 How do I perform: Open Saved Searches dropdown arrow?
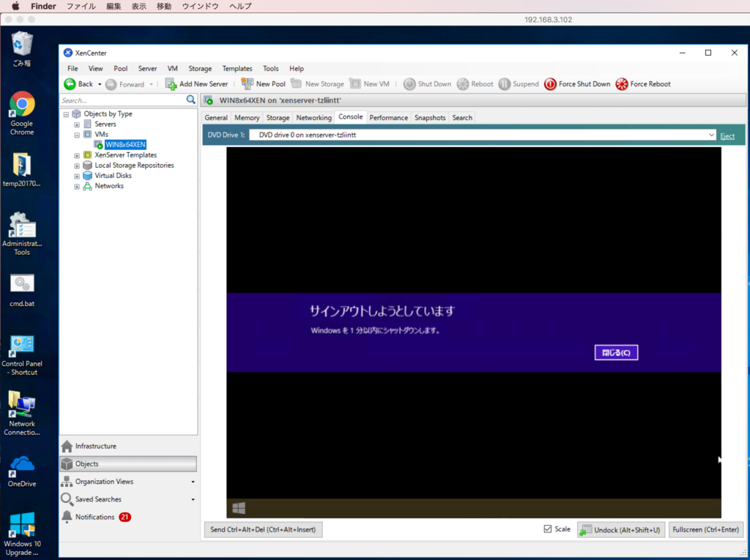193,500
